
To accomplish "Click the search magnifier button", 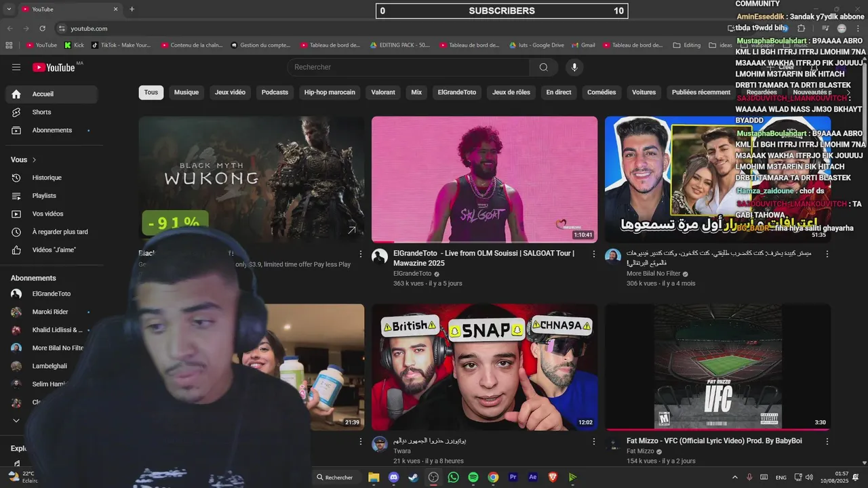I will (x=544, y=67).
